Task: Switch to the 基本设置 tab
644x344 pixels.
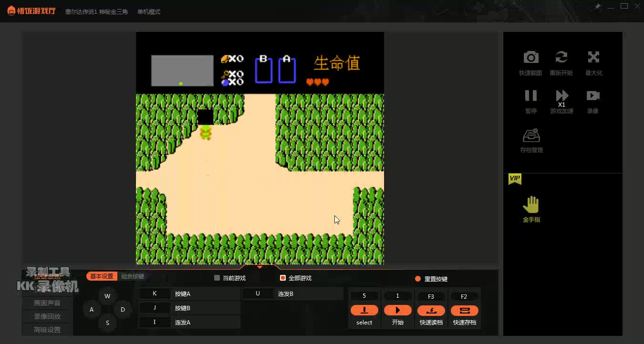Action: pos(102,276)
